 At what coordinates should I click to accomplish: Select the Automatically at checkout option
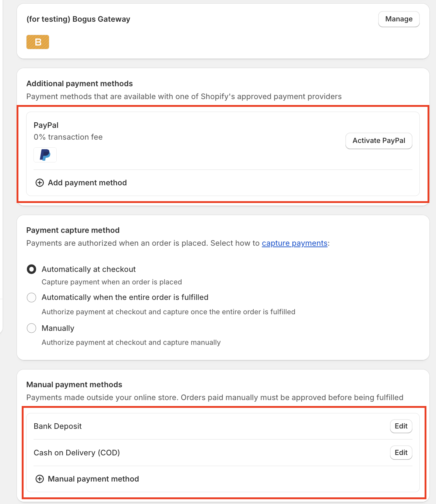pos(31,269)
